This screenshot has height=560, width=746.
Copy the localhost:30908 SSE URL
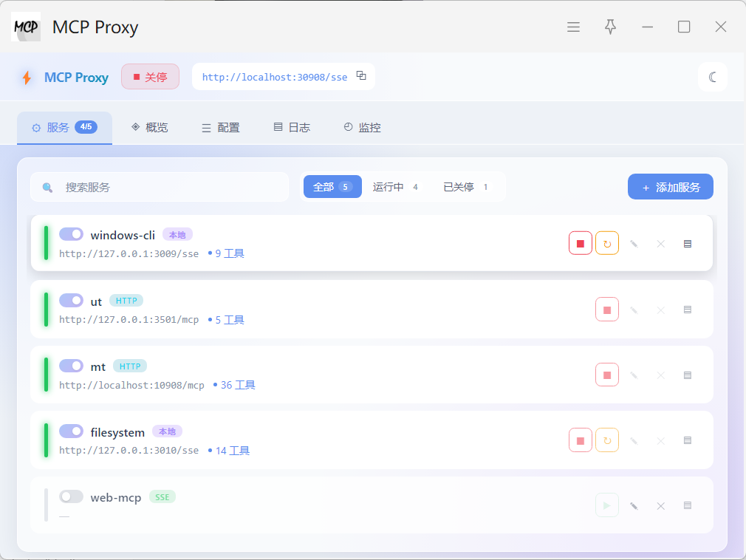click(361, 75)
